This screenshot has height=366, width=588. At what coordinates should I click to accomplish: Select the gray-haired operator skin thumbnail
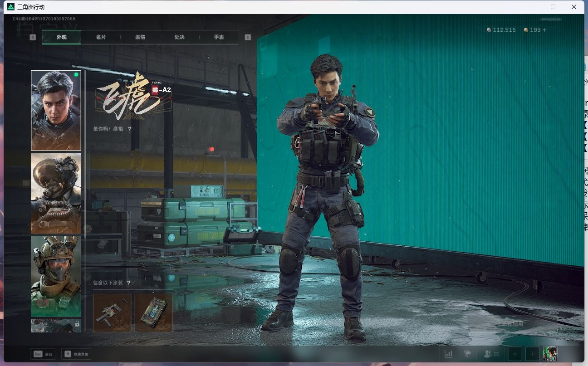tap(56, 110)
